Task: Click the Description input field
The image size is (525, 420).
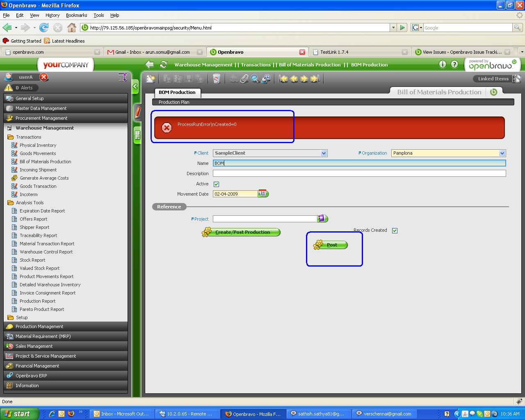Action: pyautogui.click(x=359, y=173)
